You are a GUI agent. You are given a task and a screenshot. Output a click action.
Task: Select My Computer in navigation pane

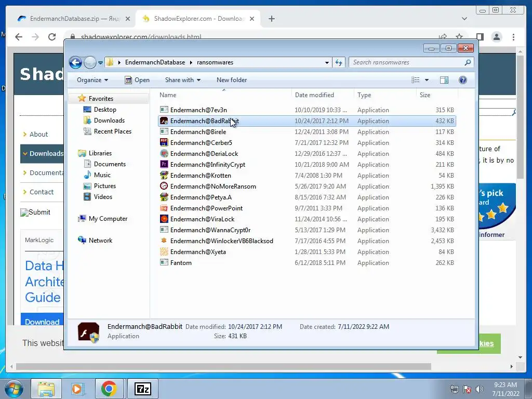108,219
